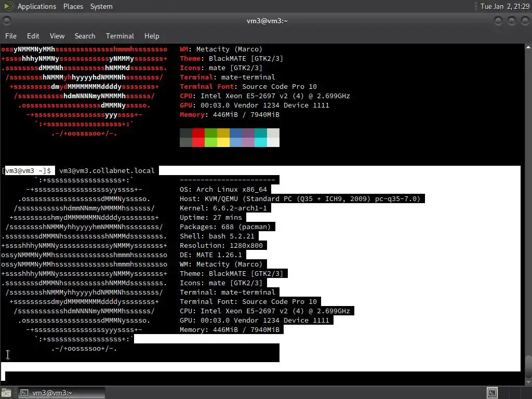Click the dark yellow color block
Image resolution: width=532 pixels, height=399 pixels.
point(223,133)
